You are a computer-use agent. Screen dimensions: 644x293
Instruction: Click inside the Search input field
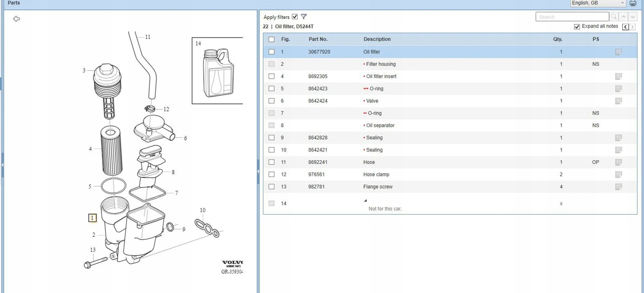point(572,17)
